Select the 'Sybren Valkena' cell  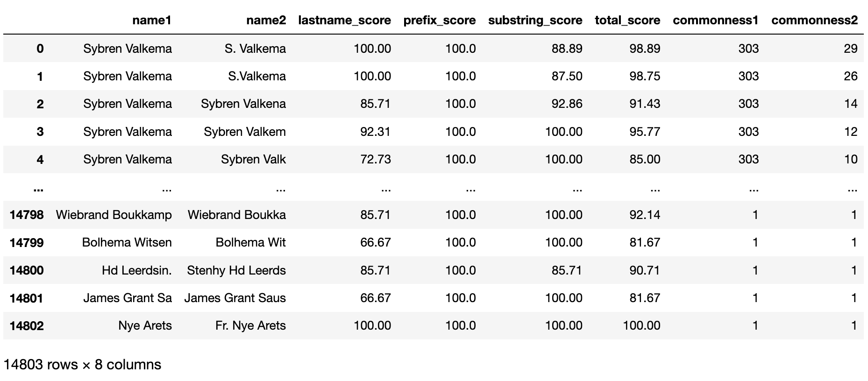pos(243,104)
